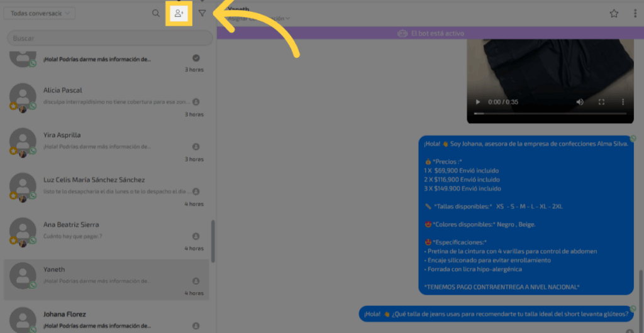Open the Asignar conversación dropdown

258,19
